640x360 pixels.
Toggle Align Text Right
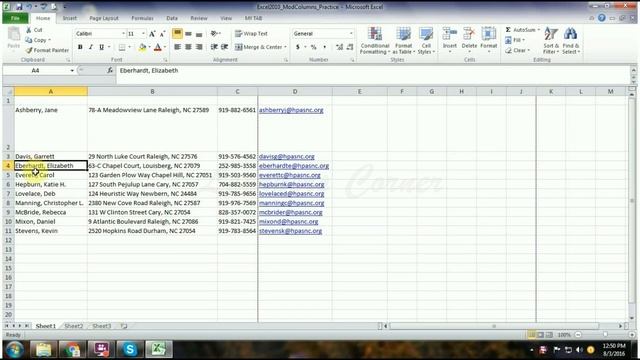tap(199, 47)
